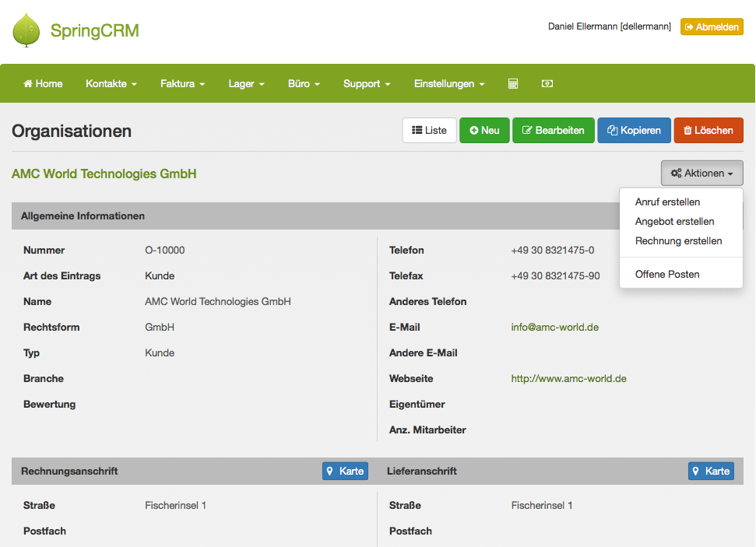Click the SpringCRM leaf logo
Image resolution: width=756 pixels, height=547 pixels.
26,30
